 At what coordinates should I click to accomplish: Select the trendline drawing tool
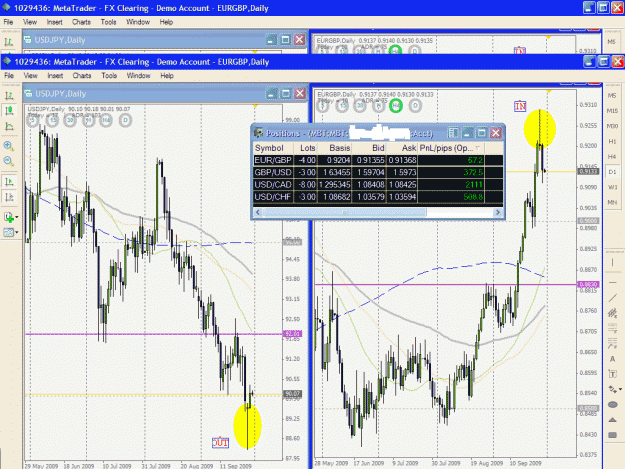coord(613,298)
